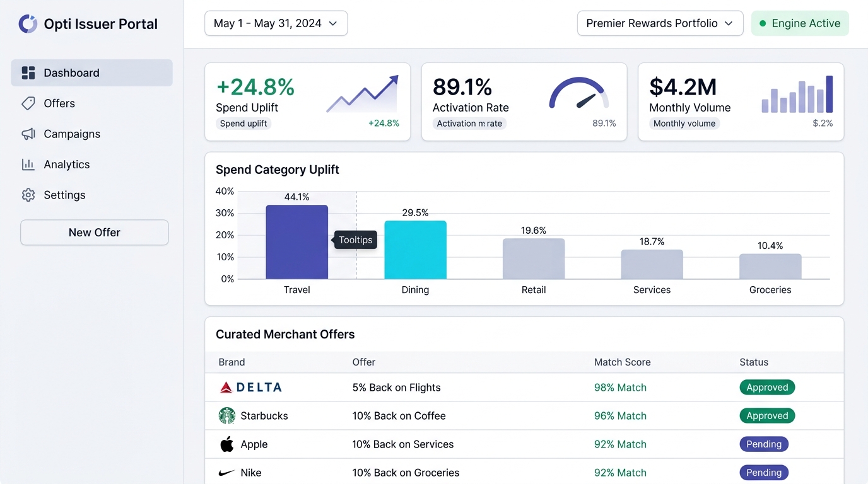Click the green Engine Active status dot
This screenshot has width=868, height=484.
pos(763,23)
